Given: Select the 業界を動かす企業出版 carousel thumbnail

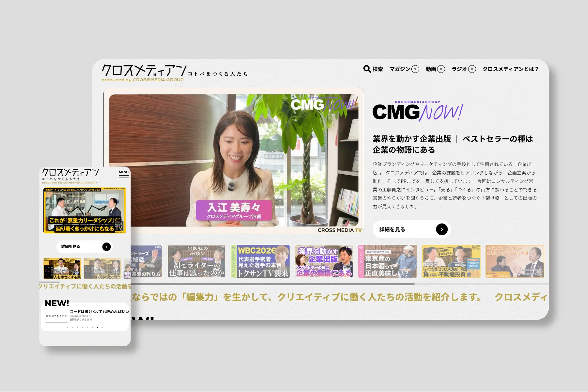Looking at the screenshot, I should [x=324, y=261].
